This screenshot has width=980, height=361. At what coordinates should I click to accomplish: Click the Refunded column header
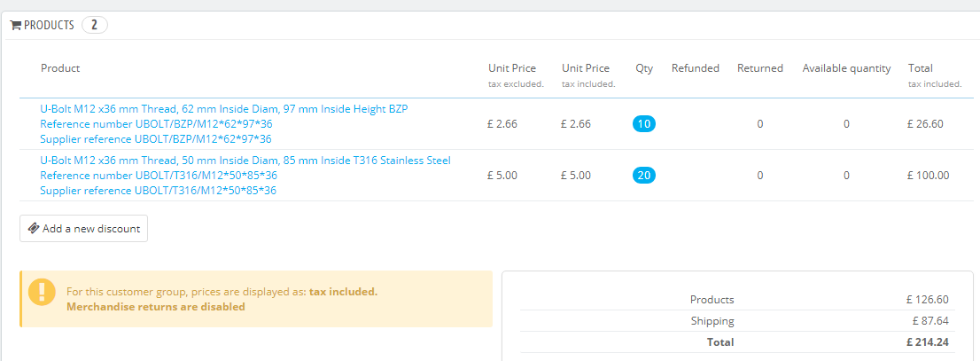point(695,68)
